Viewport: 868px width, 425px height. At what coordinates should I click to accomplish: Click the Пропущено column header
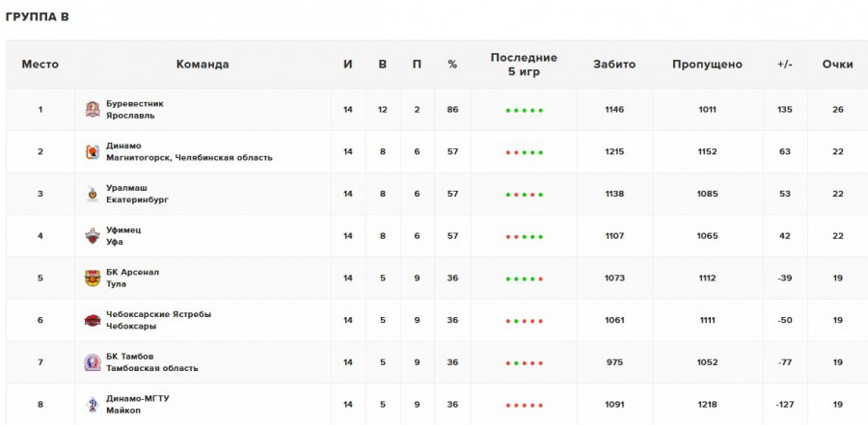[707, 65]
